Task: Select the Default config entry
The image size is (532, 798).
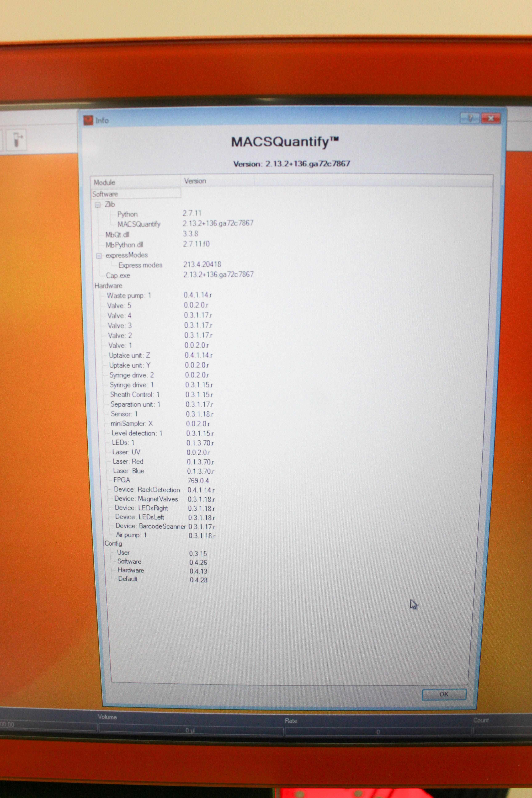Action: click(128, 579)
